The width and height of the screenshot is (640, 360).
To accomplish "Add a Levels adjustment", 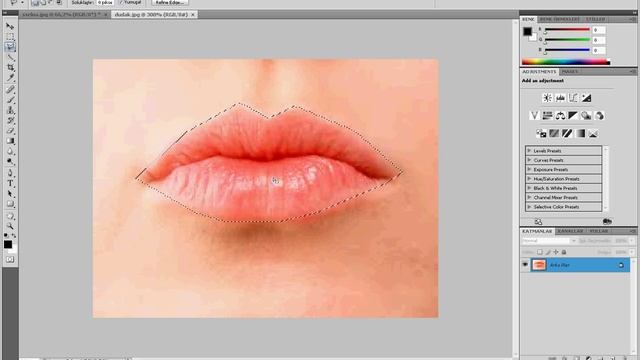I will [560, 98].
